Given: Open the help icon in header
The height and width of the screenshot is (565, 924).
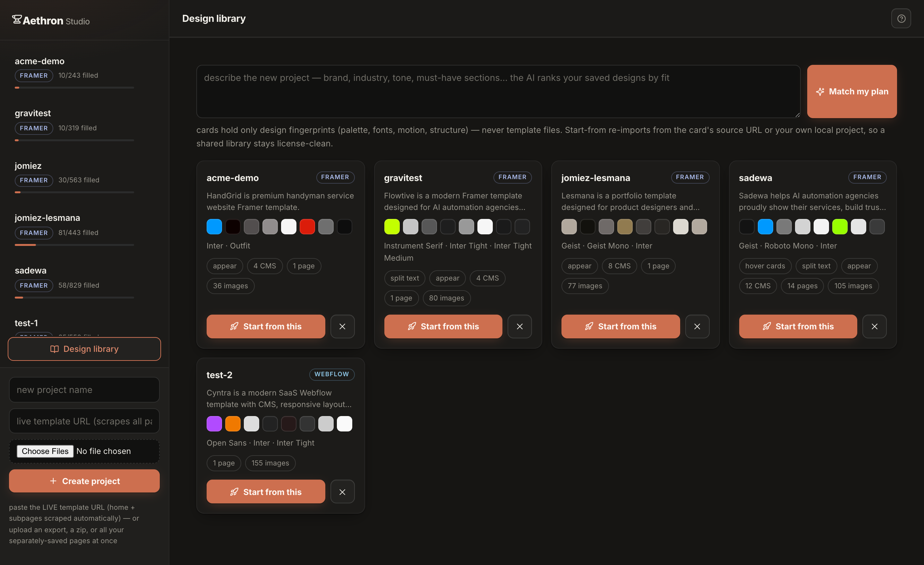Looking at the screenshot, I should (901, 18).
